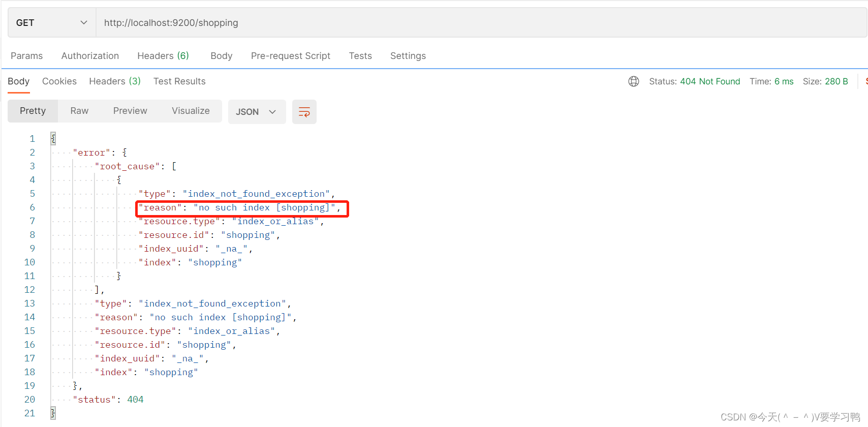The image size is (868, 427).
Task: Toggle the line wrap icon
Action: pyautogui.click(x=304, y=112)
